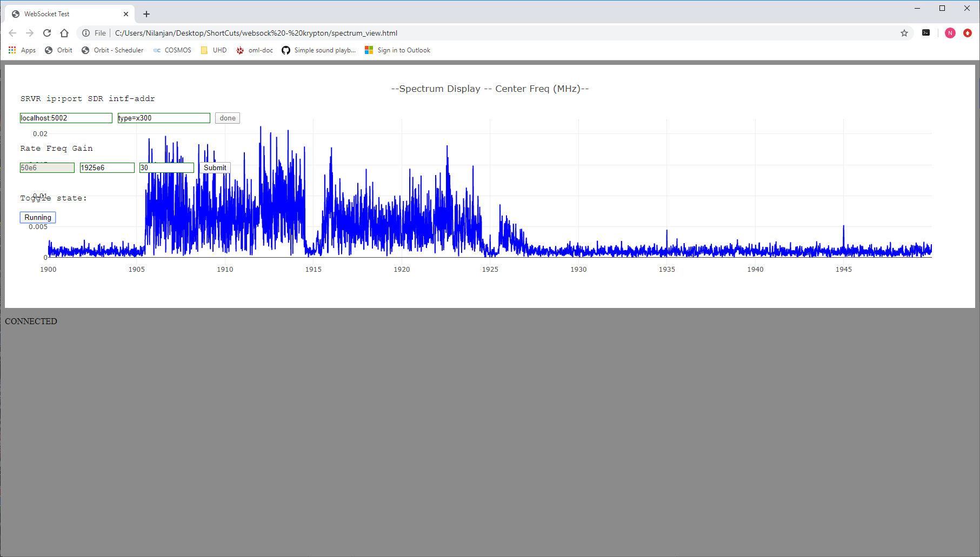The image size is (980, 557).
Task: Click the file info icon in address bar
Action: (x=86, y=33)
